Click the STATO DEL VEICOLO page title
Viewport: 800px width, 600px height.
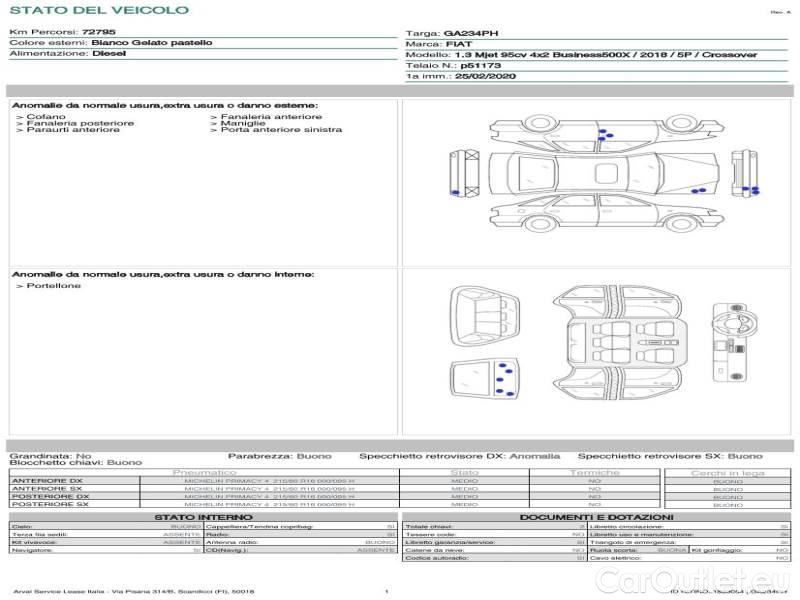click(x=99, y=10)
